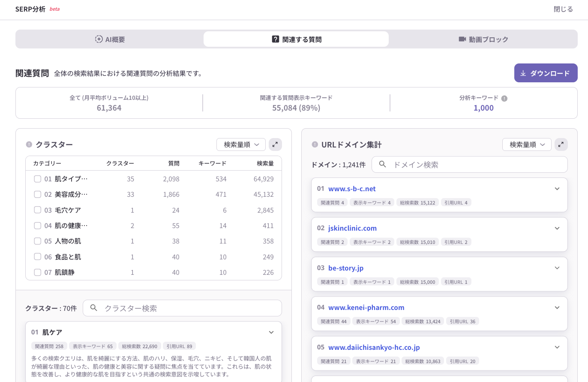
Task: Click 関連質問 258 tag in 肌ケア card
Action: pos(49,346)
